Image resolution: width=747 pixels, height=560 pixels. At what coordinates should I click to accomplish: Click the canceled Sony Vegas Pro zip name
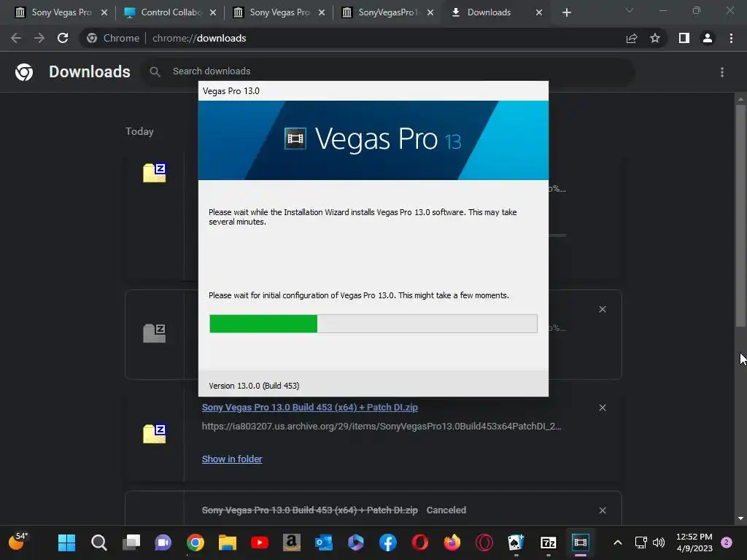pyautogui.click(x=309, y=510)
